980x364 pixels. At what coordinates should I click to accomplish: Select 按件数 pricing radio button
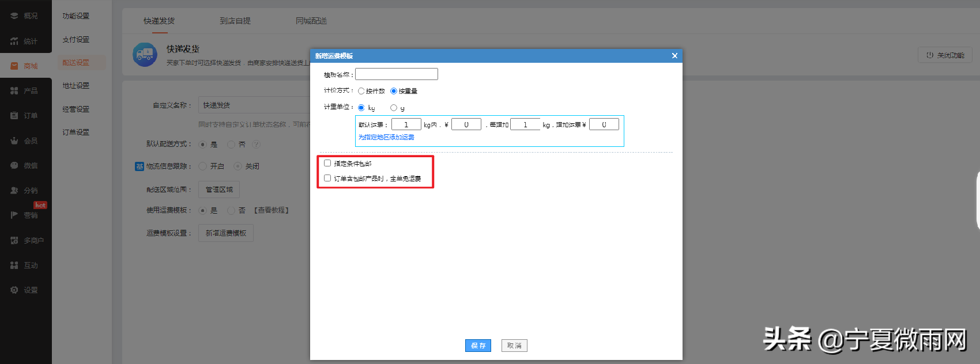[x=361, y=91]
